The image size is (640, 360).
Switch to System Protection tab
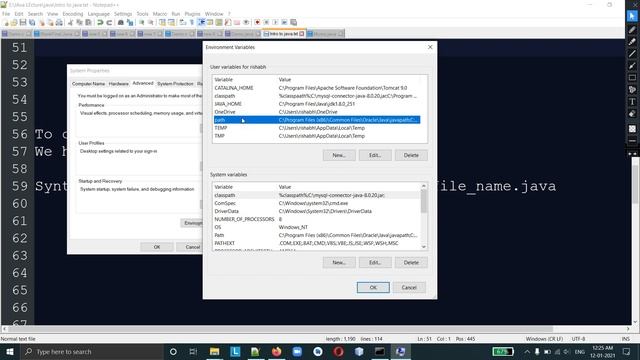pos(175,84)
